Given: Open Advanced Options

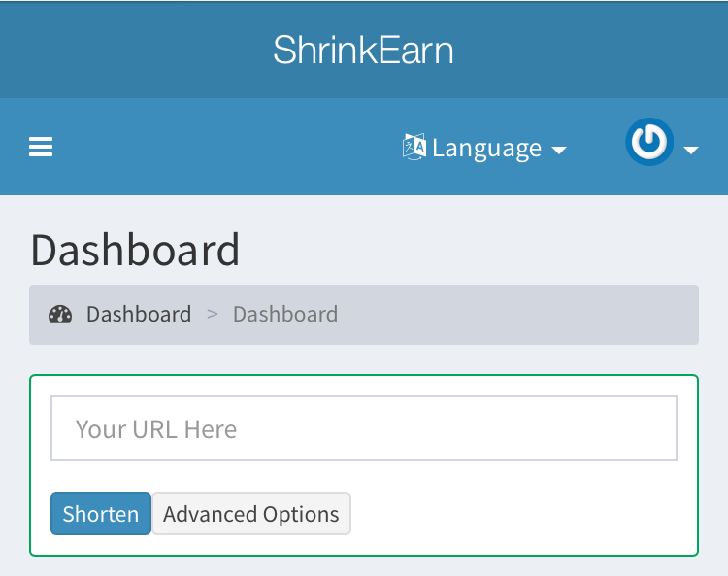Looking at the screenshot, I should click(251, 514).
